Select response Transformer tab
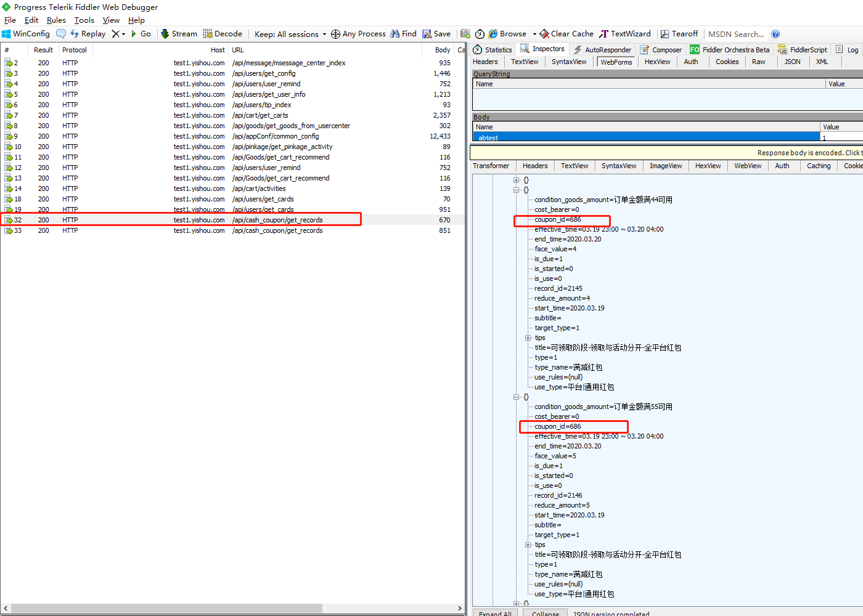863x616 pixels. [491, 166]
